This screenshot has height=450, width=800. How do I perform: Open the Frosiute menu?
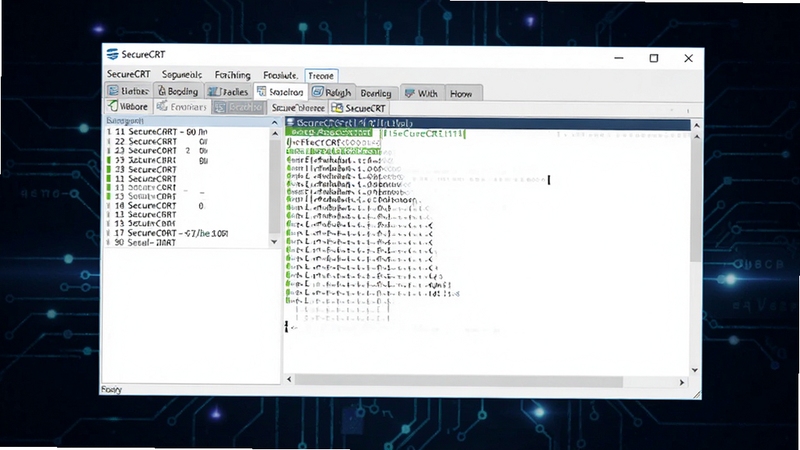[x=281, y=75]
